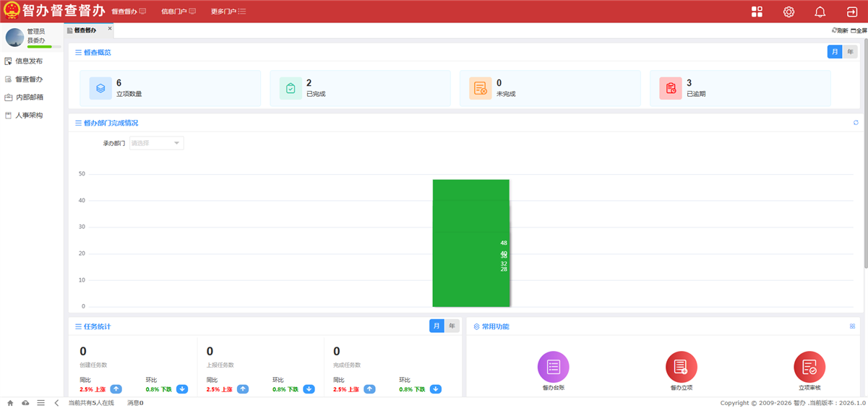Open the 承办部门 dropdown selector

click(x=156, y=143)
